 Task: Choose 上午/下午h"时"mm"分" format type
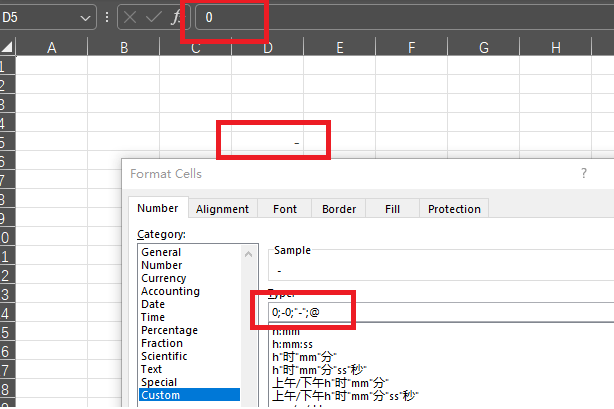330,383
